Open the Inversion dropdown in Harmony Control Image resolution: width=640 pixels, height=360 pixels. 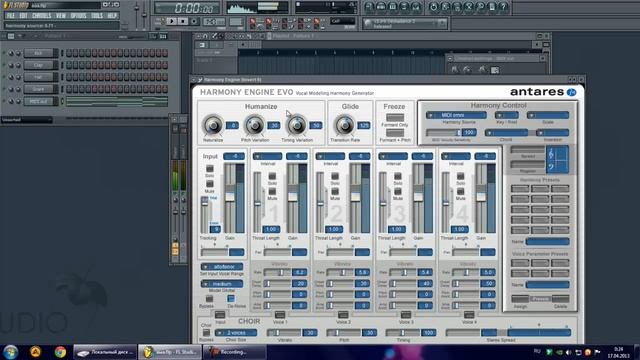coord(552,133)
